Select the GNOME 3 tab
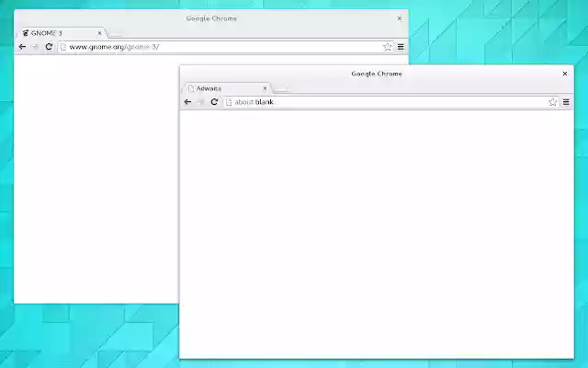 click(62, 33)
